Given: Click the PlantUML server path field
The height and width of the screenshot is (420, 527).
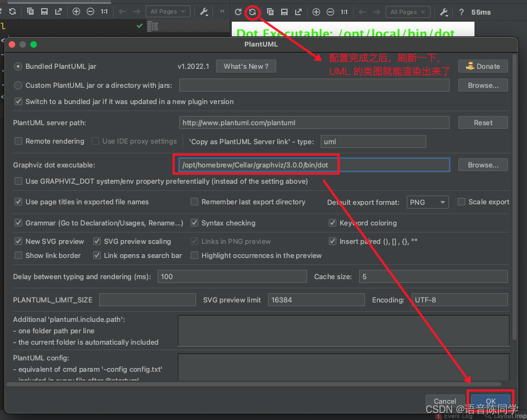Looking at the screenshot, I should (x=314, y=122).
